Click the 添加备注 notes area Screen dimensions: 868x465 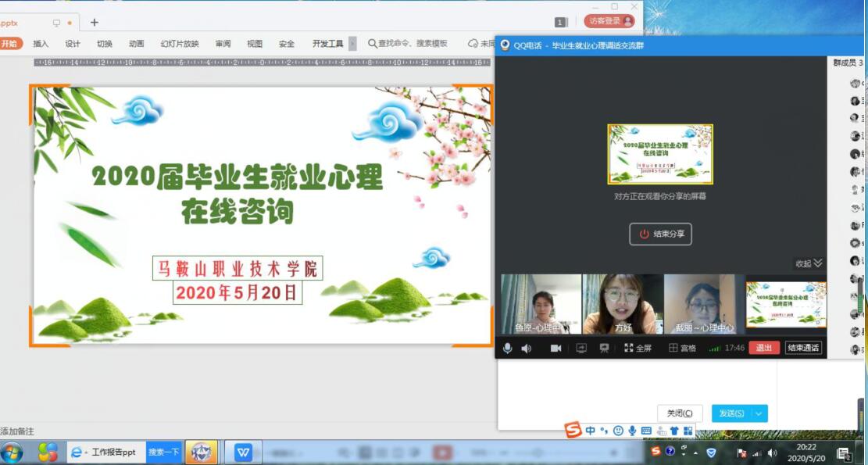[17, 431]
